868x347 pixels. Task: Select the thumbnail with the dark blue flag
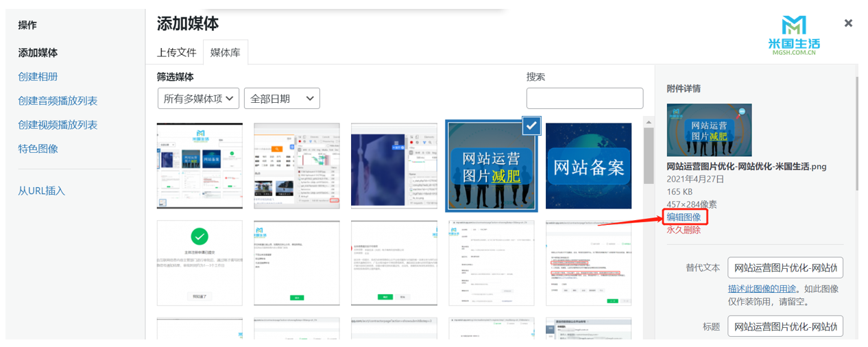click(x=394, y=166)
